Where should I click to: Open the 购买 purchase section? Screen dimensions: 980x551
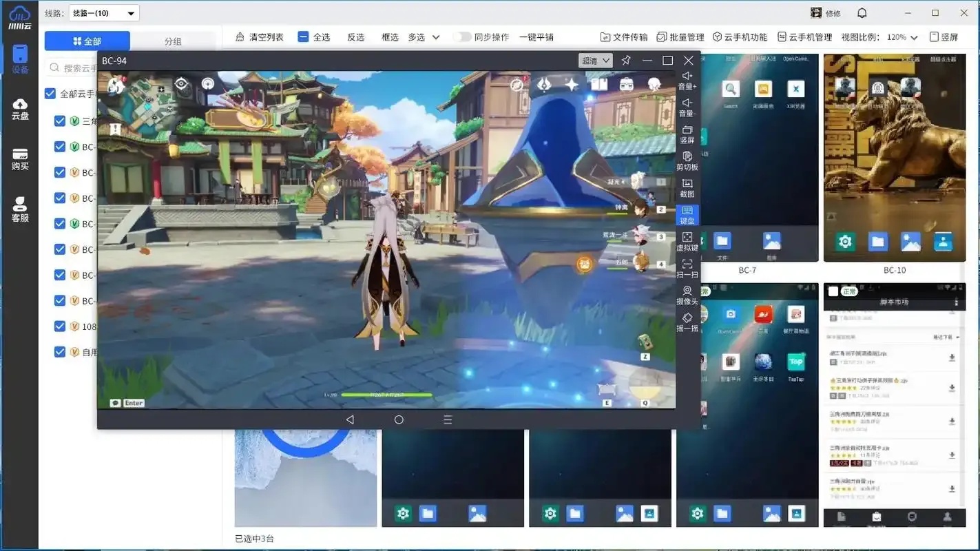tap(20, 159)
